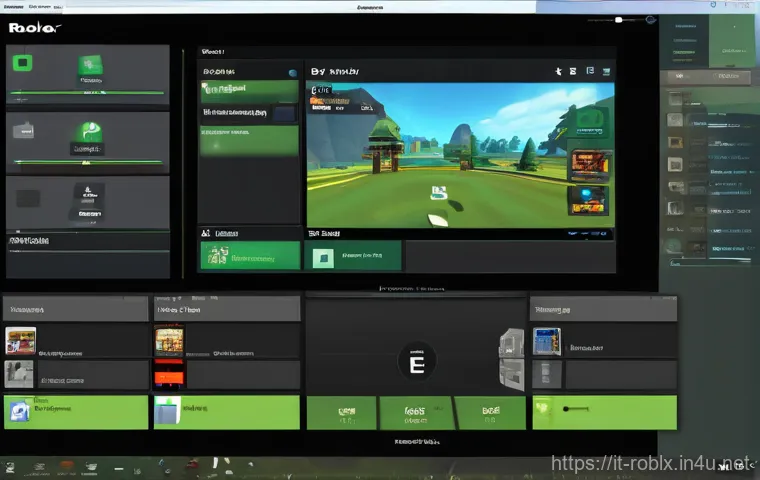Click the circular E badge in lower center panel

pos(417,363)
